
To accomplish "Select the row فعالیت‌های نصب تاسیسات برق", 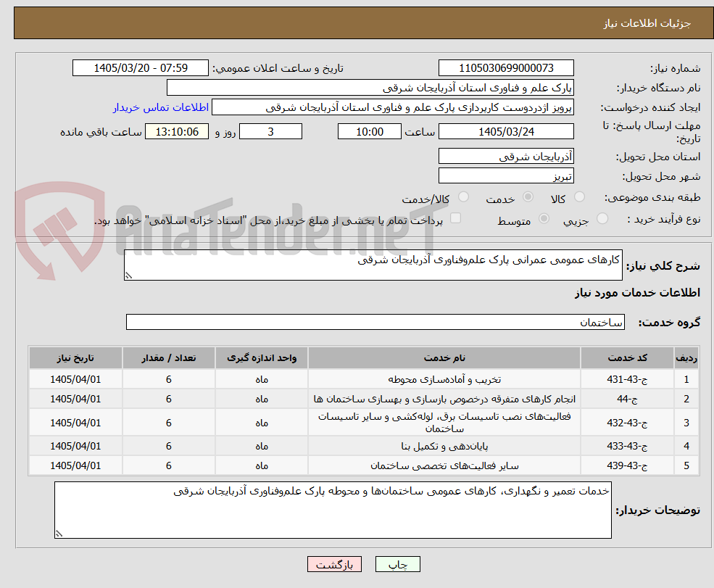I will click(364, 423).
